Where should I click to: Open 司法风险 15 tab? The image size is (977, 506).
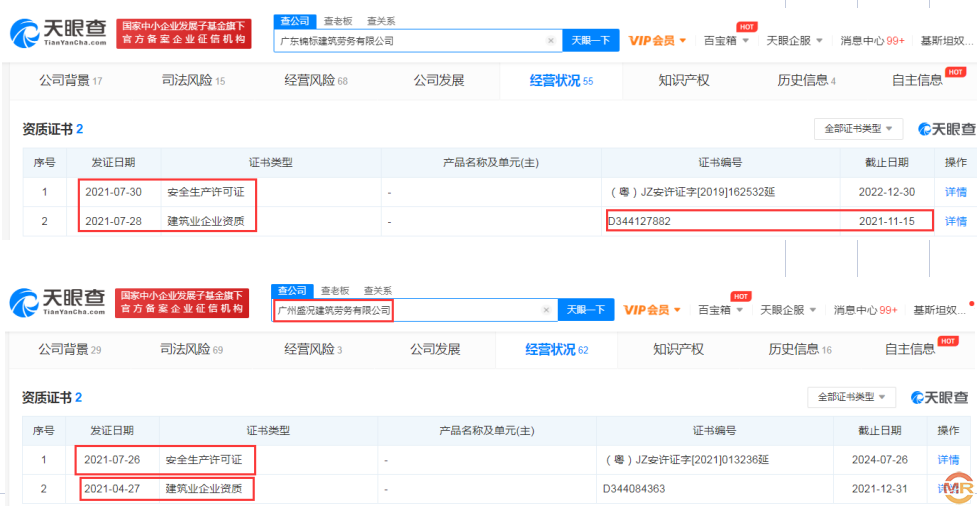pos(193,80)
